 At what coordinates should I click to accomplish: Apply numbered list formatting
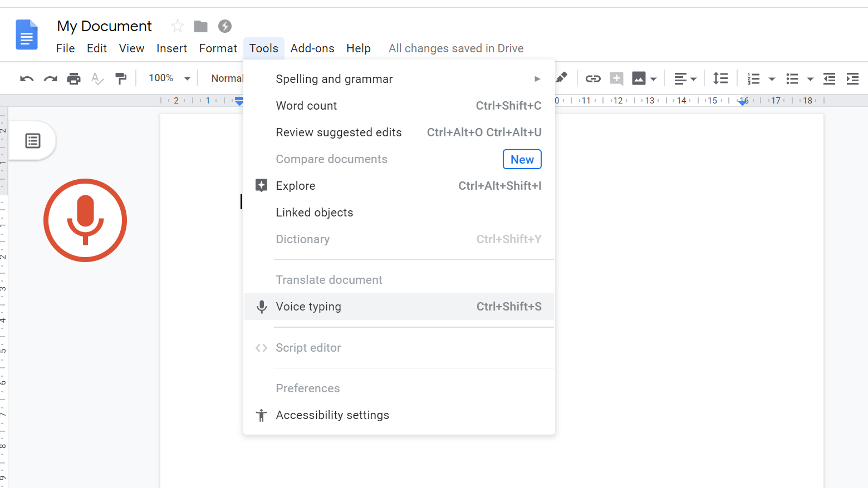click(x=753, y=79)
